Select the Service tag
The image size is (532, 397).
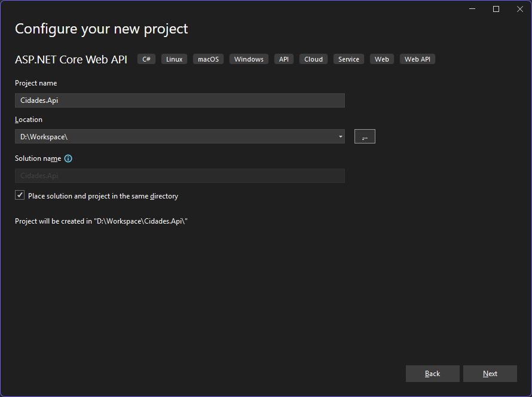(x=348, y=59)
